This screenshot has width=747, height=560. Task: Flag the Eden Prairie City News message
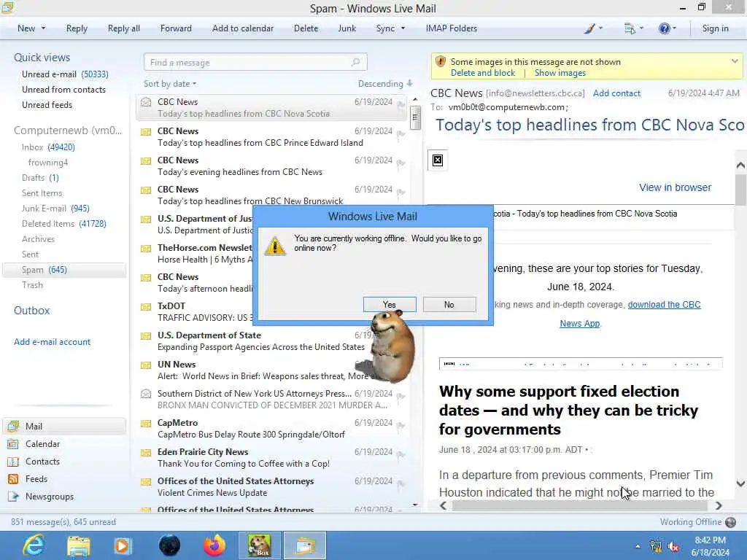pyautogui.click(x=401, y=455)
